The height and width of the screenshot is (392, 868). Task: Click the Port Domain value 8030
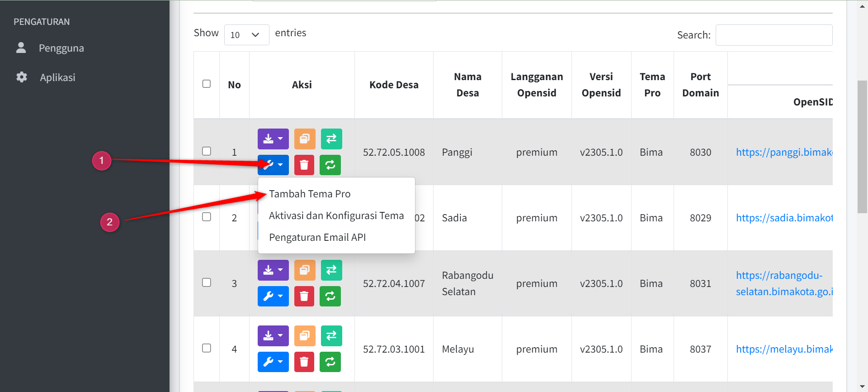click(700, 152)
